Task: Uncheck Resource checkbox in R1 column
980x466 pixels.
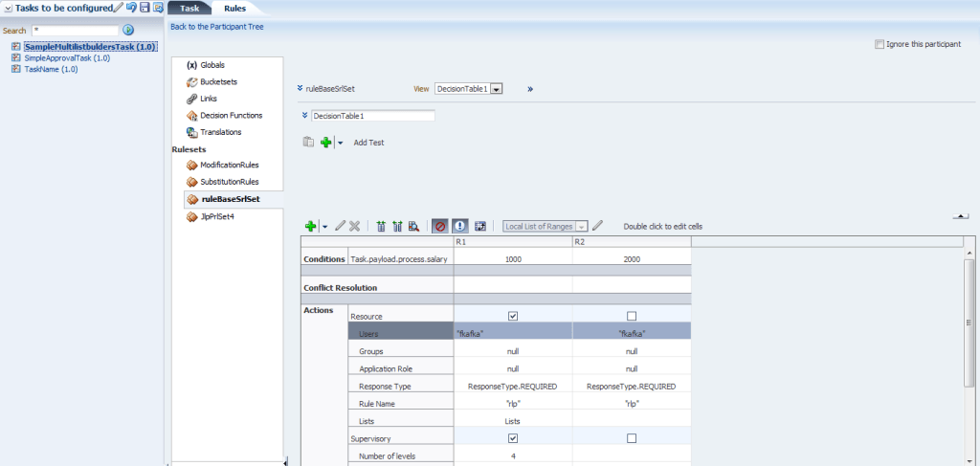Action: (513, 316)
